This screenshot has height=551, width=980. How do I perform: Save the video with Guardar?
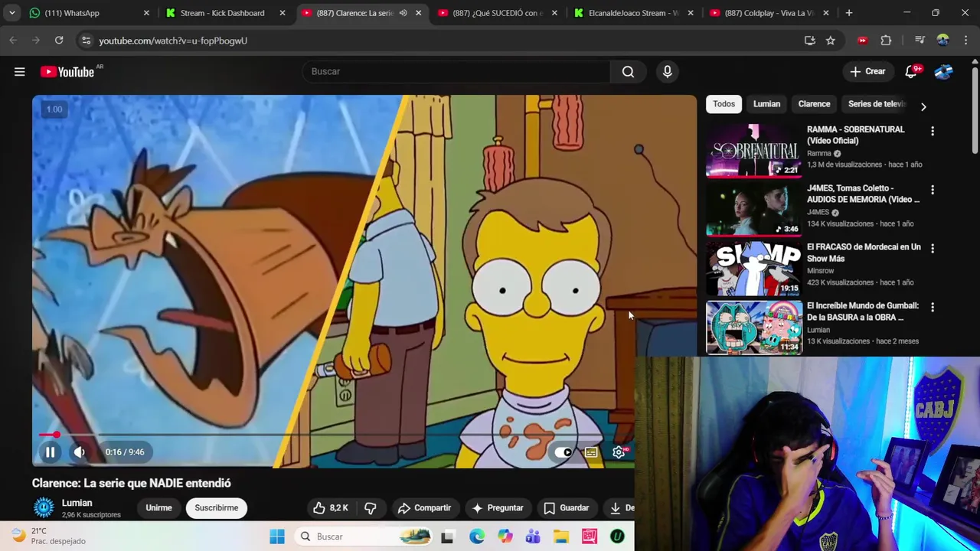pyautogui.click(x=567, y=508)
